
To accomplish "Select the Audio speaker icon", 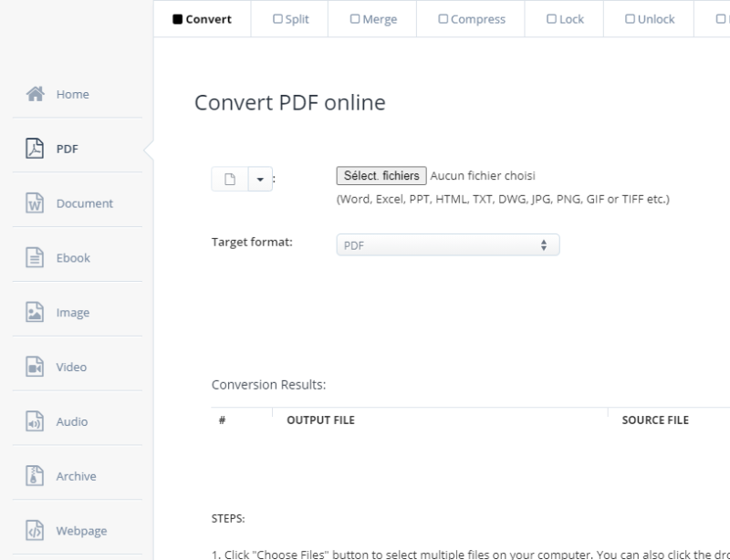I will (x=35, y=421).
